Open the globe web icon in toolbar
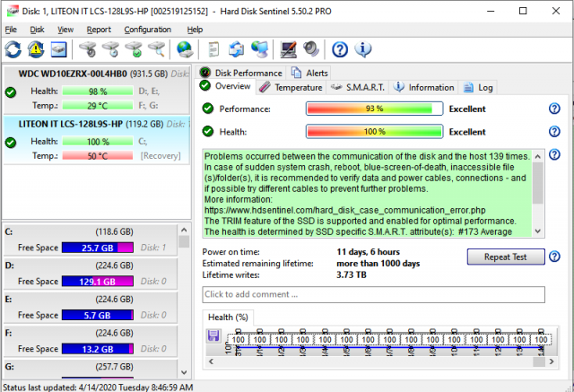The height and width of the screenshot is (392, 574). (185, 48)
